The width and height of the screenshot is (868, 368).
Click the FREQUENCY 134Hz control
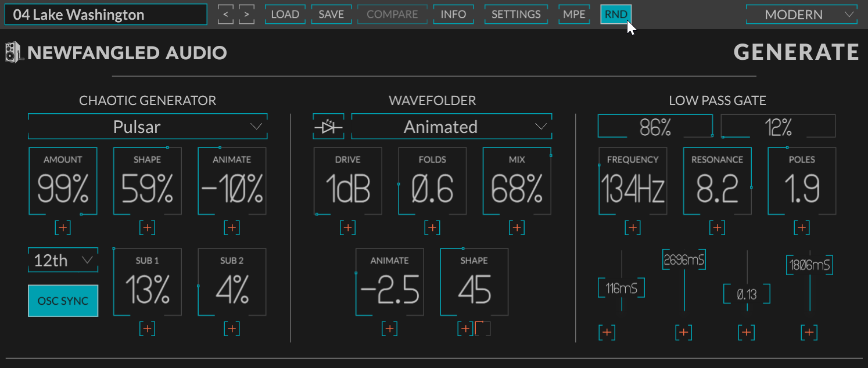point(633,181)
